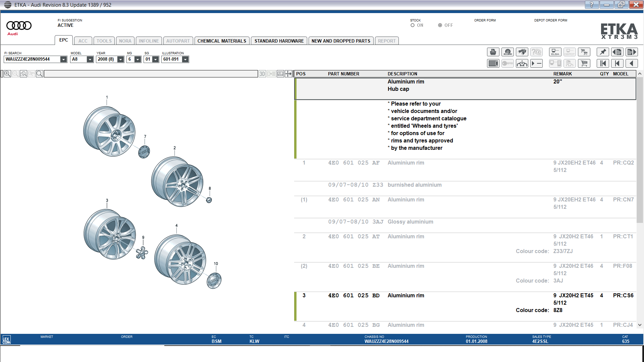Open MODEL A8 dropdown
Screen dimensions: 644x362
90,59
